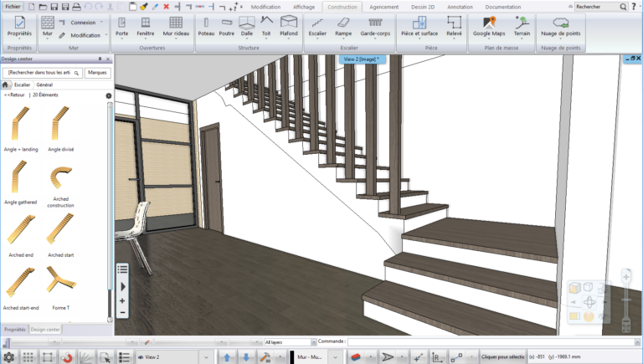
Task: Expand the View 2 selector dropdown
Action: (206, 357)
